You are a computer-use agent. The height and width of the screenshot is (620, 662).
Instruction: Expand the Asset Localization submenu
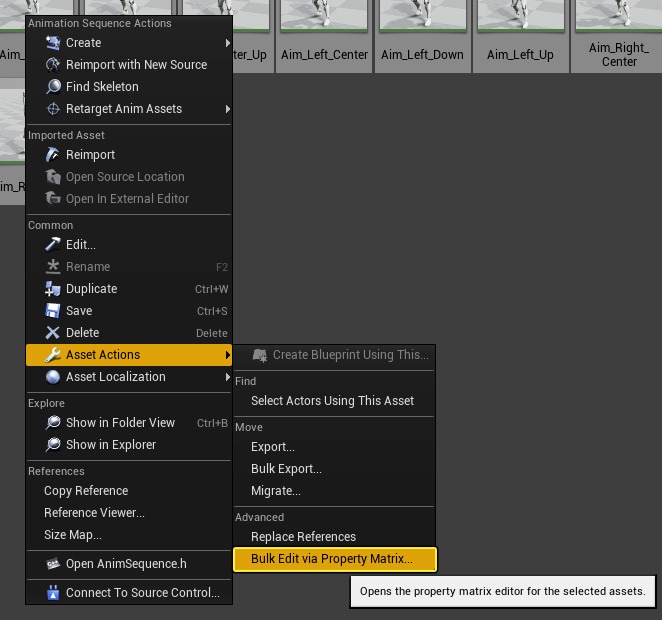point(227,377)
